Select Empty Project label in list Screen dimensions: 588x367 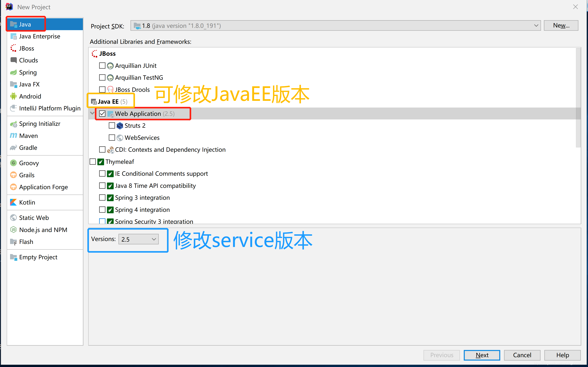[38, 257]
